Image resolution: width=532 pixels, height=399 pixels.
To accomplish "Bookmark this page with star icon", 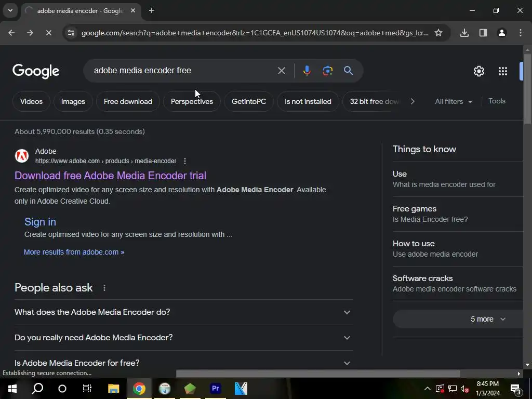I will (x=438, y=33).
